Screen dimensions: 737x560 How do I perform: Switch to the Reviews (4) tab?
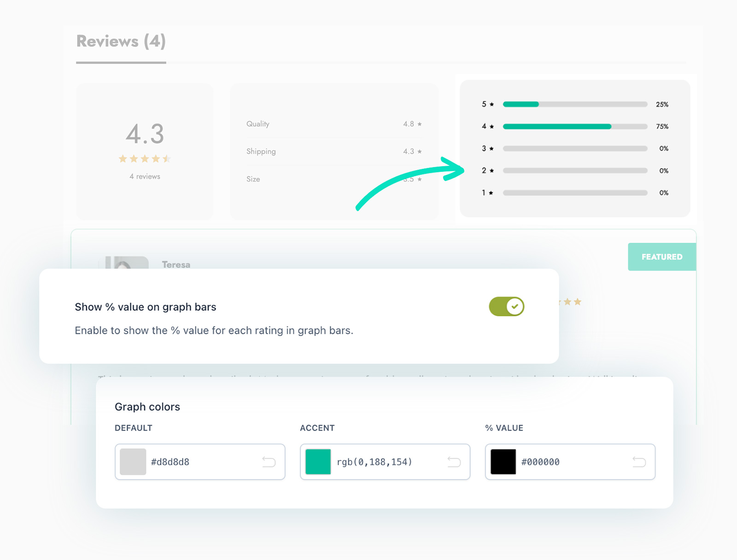[121, 41]
